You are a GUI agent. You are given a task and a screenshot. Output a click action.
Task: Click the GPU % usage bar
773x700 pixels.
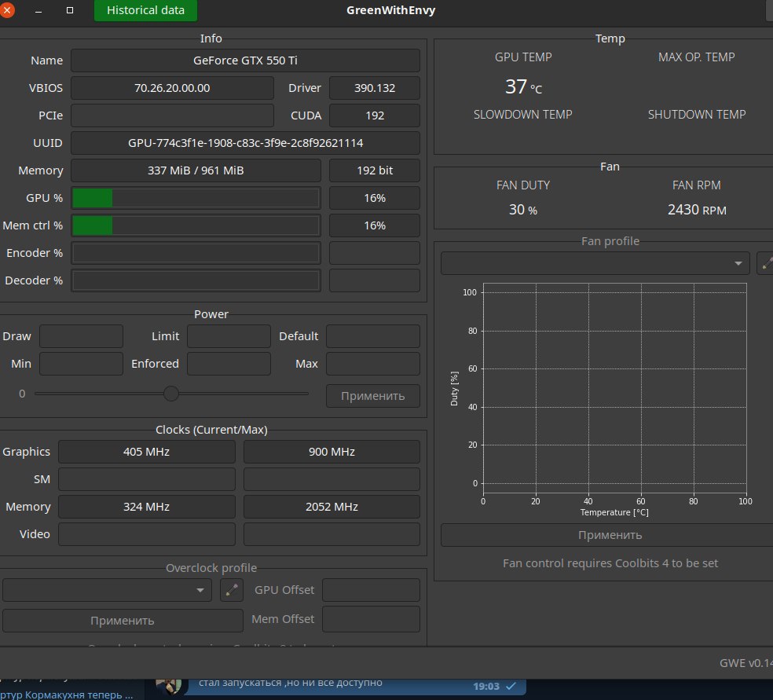point(196,198)
